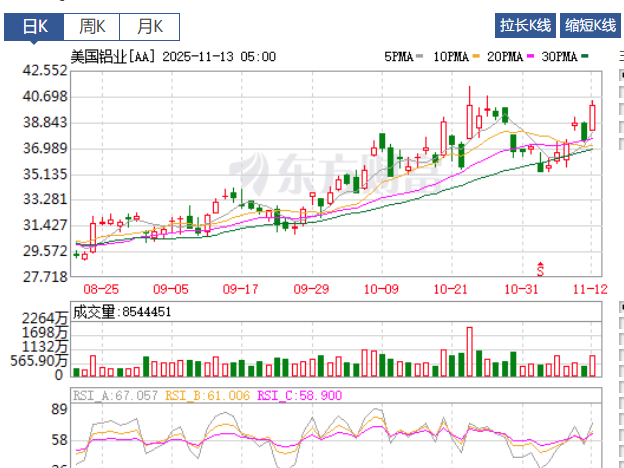This screenshot has width=624, height=468.
Task: Click the 缩短K线 button
Action: [x=591, y=25]
